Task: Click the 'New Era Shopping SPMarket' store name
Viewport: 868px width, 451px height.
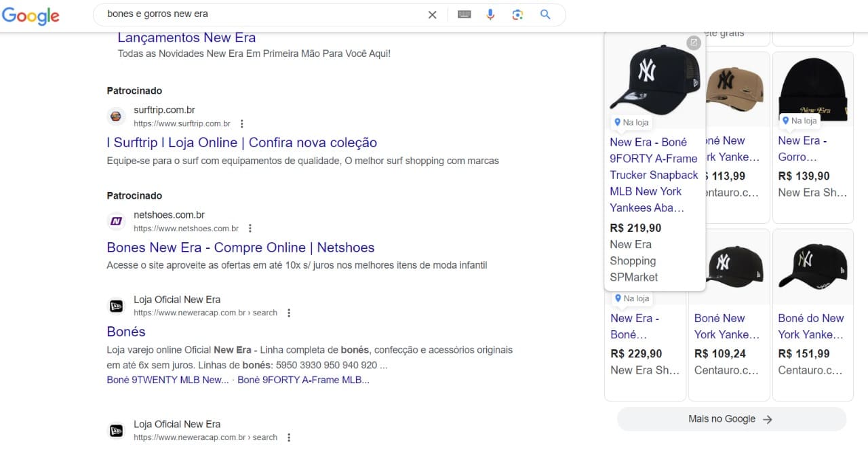Action: (x=633, y=260)
